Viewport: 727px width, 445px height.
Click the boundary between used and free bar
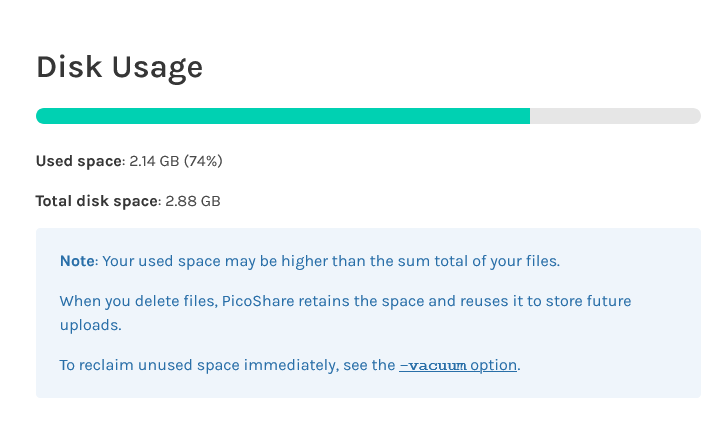pos(530,116)
